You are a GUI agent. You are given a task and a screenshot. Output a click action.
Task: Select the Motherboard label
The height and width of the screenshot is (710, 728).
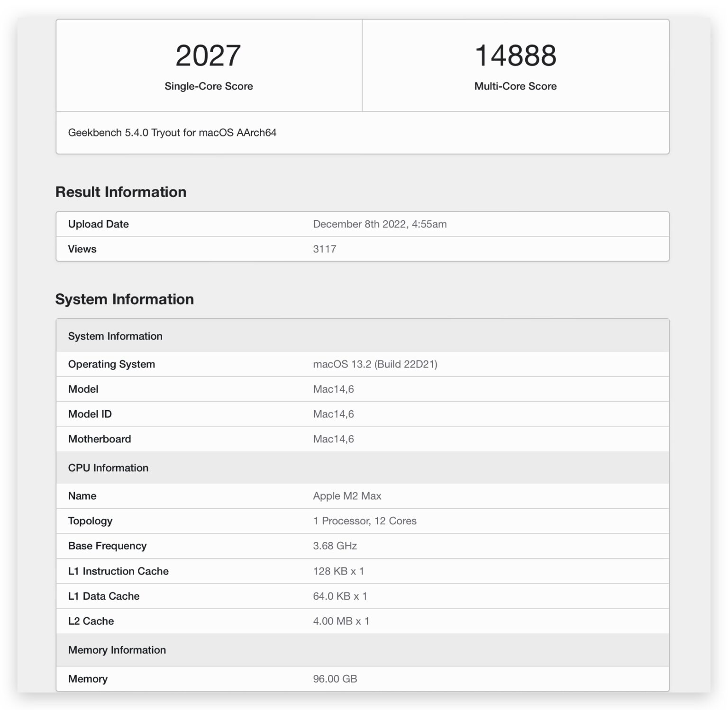tap(100, 439)
